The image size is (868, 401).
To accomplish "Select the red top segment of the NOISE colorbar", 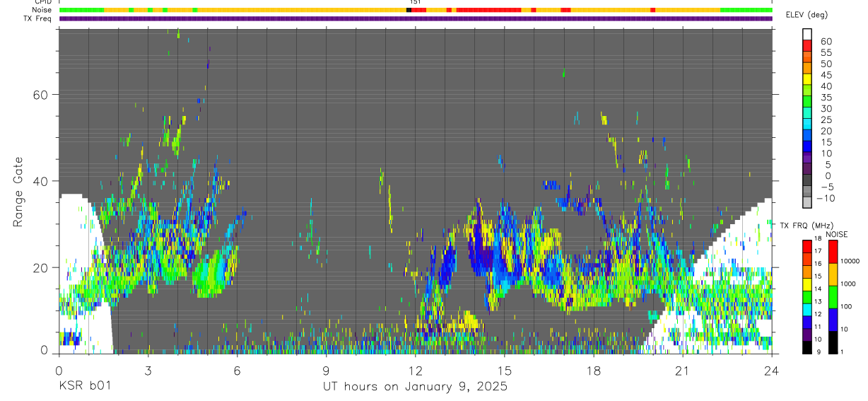I will (x=833, y=251).
